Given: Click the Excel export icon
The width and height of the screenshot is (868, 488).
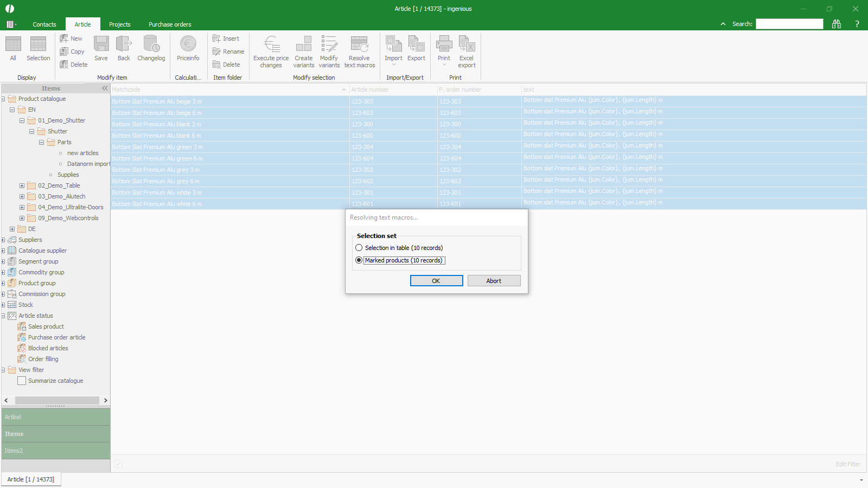Looking at the screenshot, I should point(467,44).
